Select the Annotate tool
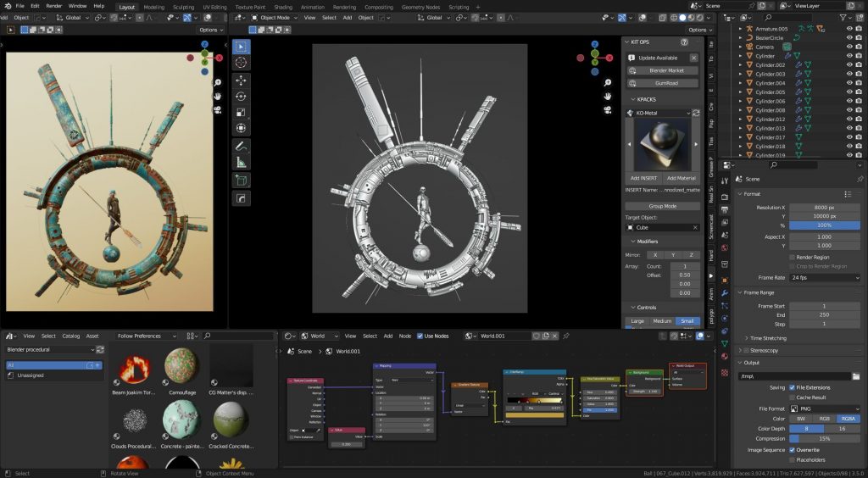The image size is (868, 478). (x=241, y=146)
